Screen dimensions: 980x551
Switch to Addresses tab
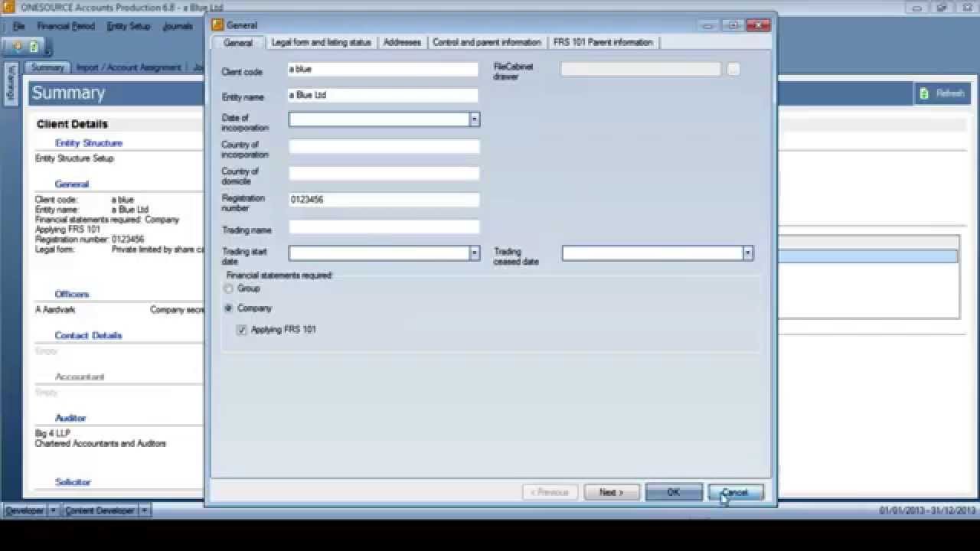coord(402,42)
